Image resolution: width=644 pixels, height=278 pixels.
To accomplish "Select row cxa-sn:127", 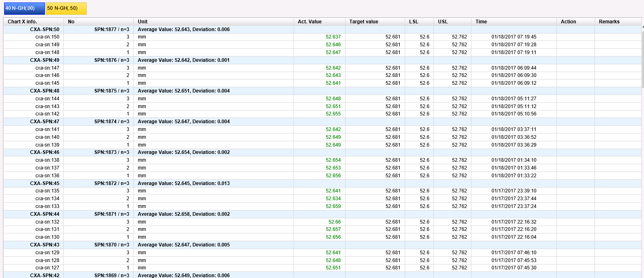I will (322, 268).
